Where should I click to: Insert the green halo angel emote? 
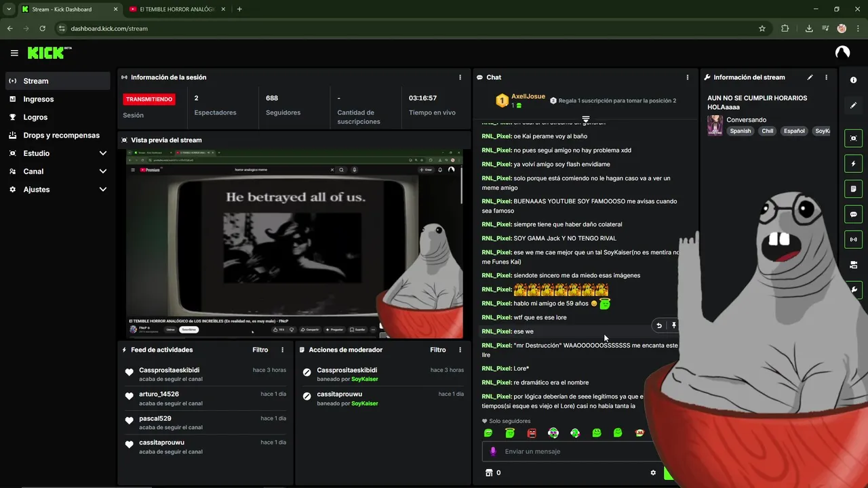510,432
